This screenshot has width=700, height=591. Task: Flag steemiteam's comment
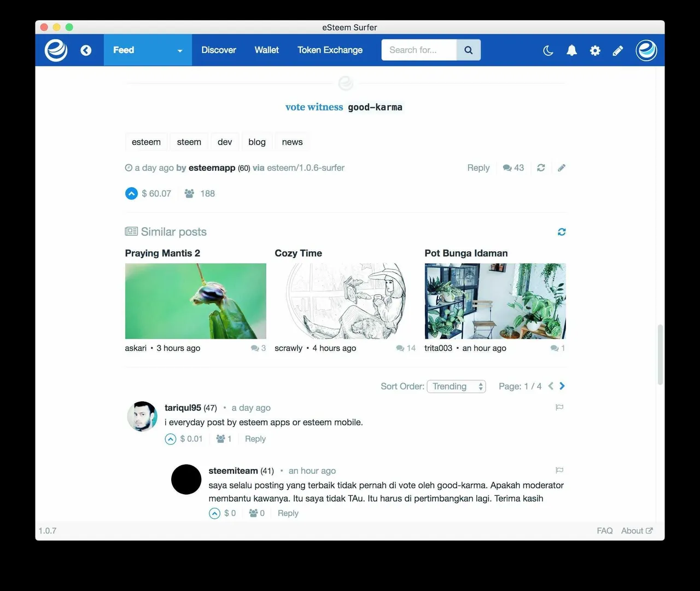pyautogui.click(x=559, y=470)
